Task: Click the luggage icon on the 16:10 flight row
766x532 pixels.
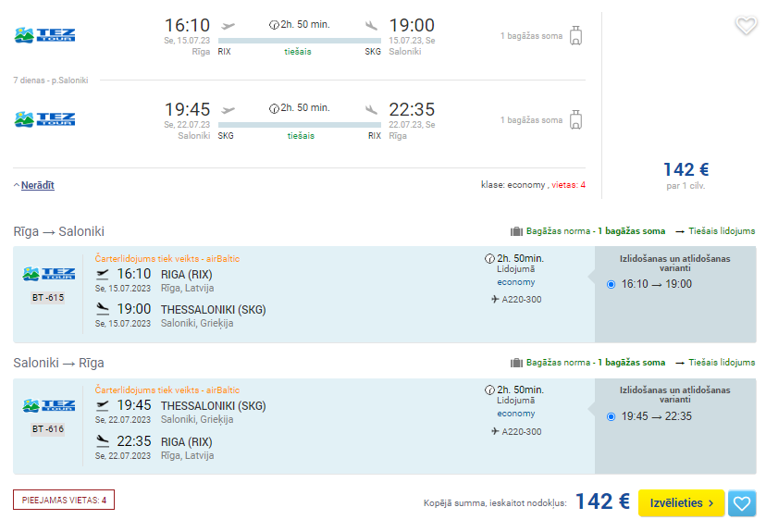Action: click(x=576, y=36)
